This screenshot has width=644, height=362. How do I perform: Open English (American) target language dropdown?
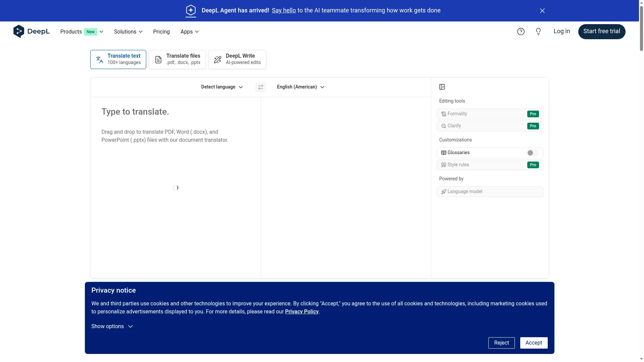click(301, 87)
